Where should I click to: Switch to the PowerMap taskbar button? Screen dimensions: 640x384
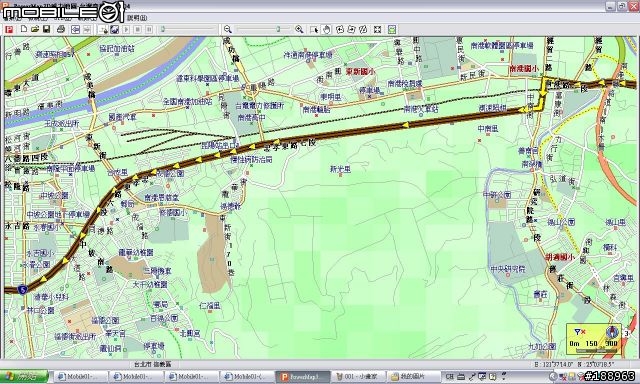tap(302, 377)
